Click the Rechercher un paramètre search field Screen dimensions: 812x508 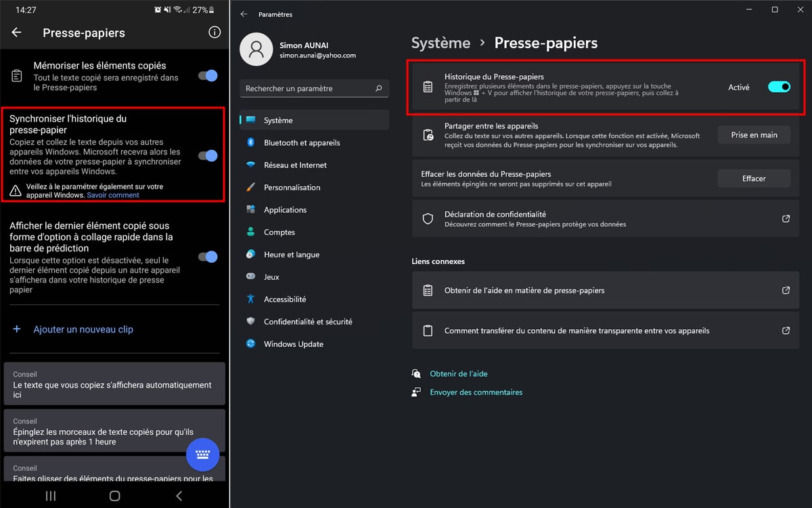(313, 88)
